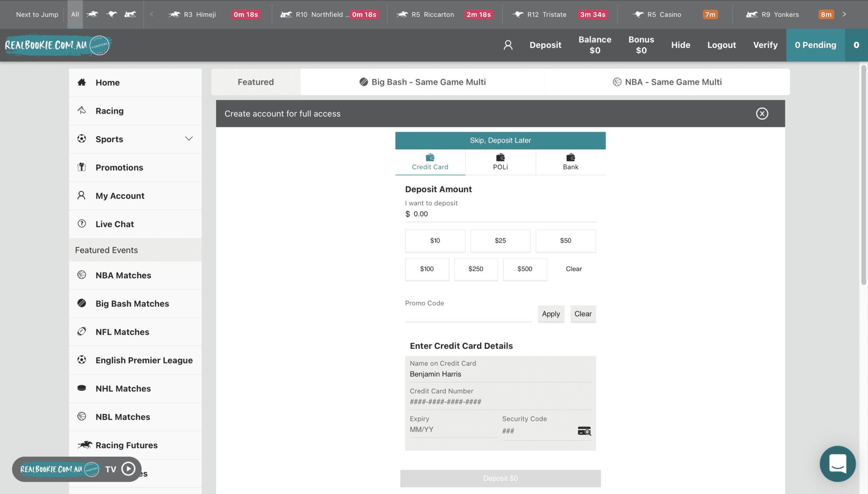868x494 pixels.
Task: Open R5 Riccarton race
Action: tap(445, 14)
